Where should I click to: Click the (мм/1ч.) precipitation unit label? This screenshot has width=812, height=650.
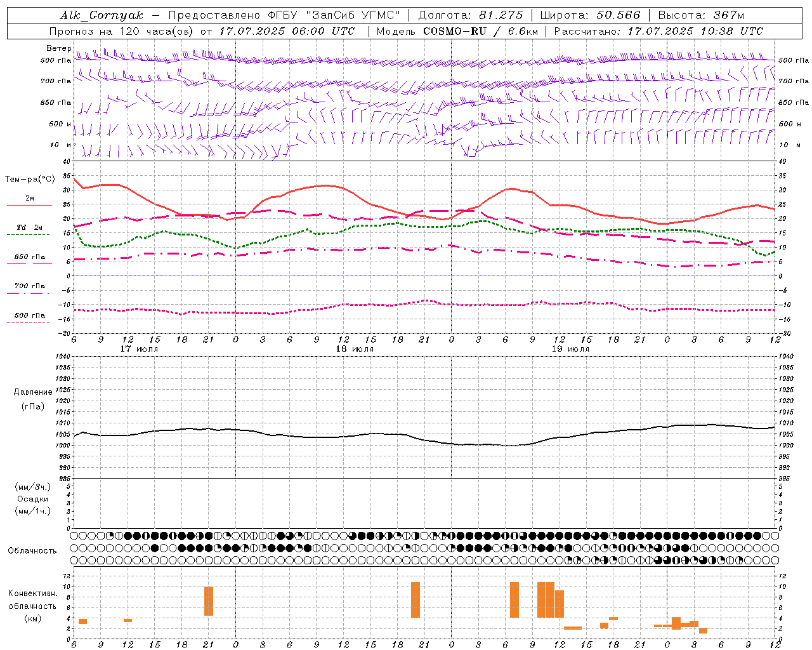(33, 511)
